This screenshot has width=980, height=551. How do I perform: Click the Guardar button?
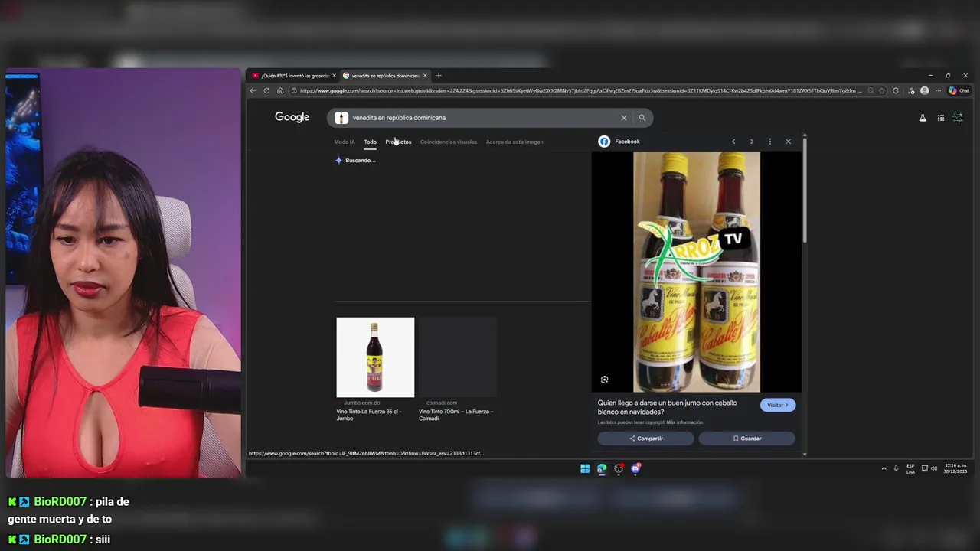(746, 439)
